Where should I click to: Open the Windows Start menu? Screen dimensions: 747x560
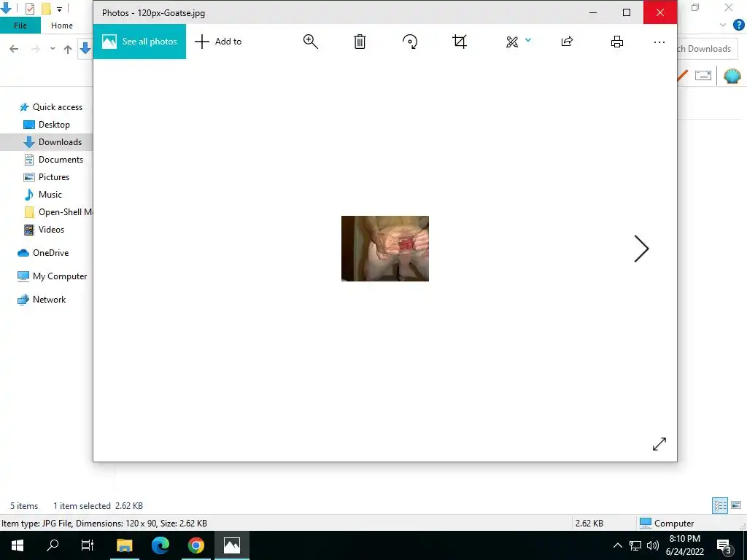18,545
